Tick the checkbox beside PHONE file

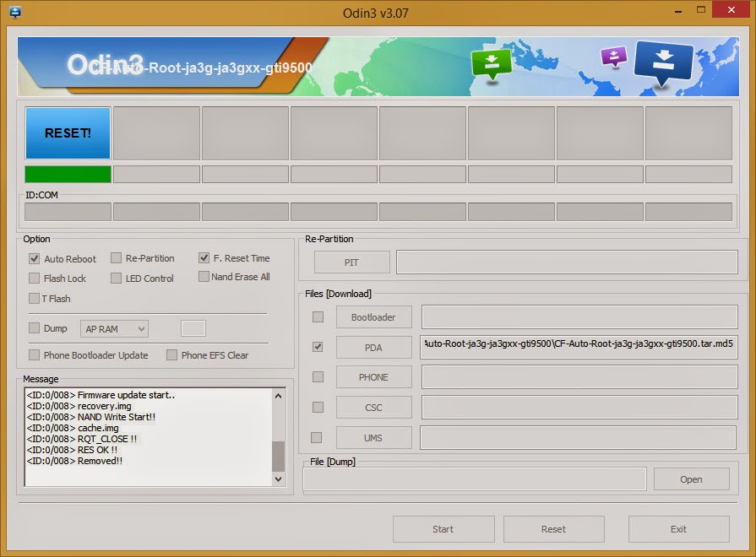(318, 376)
